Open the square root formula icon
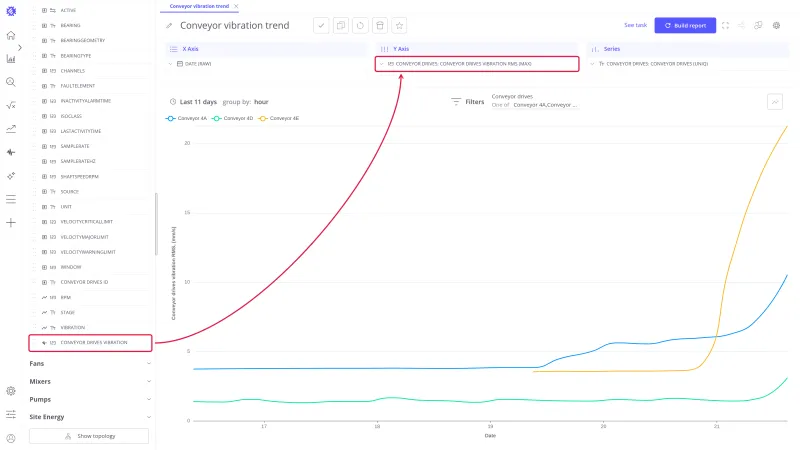Screen dimensions: 800x450 pos(11,106)
